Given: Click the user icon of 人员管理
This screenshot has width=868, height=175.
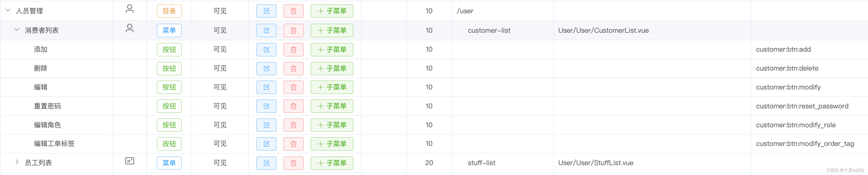Looking at the screenshot, I should (130, 9).
